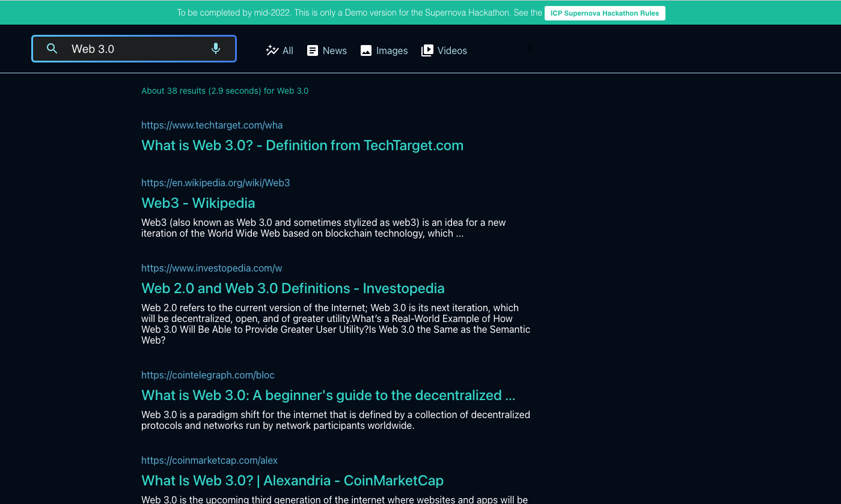Open the TechTarget Web 3.0 definition result
The image size is (841, 504).
tap(302, 145)
